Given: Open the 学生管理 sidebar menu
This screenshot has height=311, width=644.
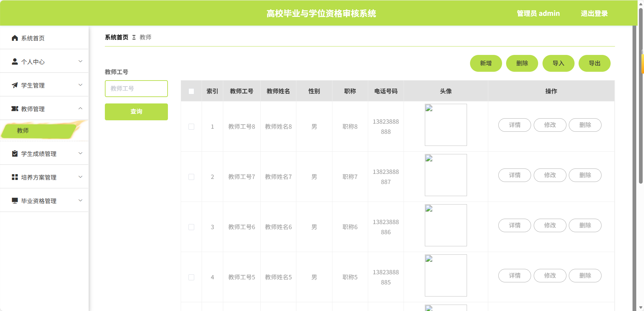Looking at the screenshot, I should click(44, 85).
